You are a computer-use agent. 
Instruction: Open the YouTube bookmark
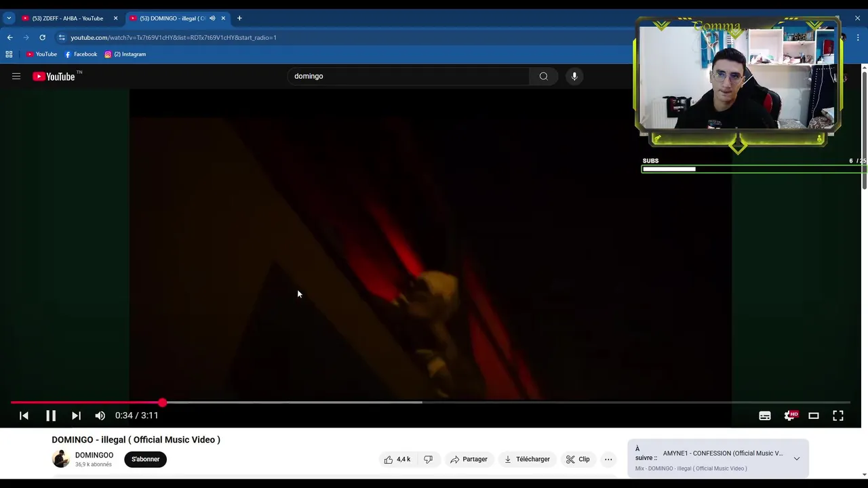pyautogui.click(x=41, y=54)
